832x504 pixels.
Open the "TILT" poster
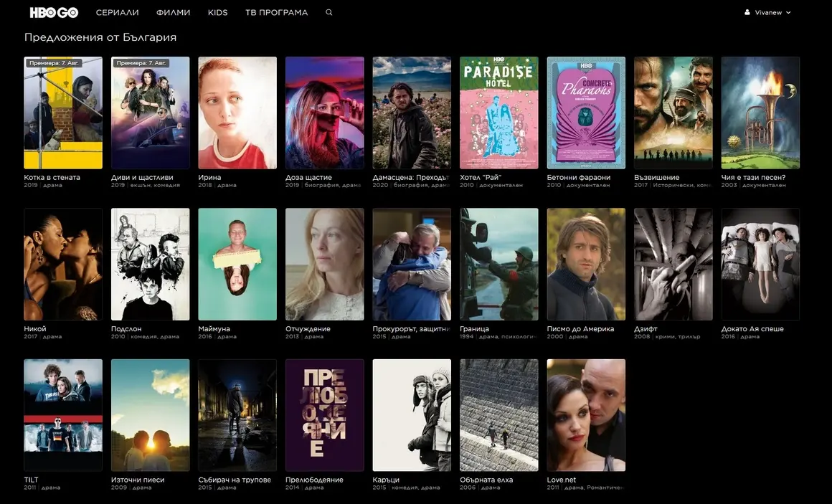click(x=62, y=415)
